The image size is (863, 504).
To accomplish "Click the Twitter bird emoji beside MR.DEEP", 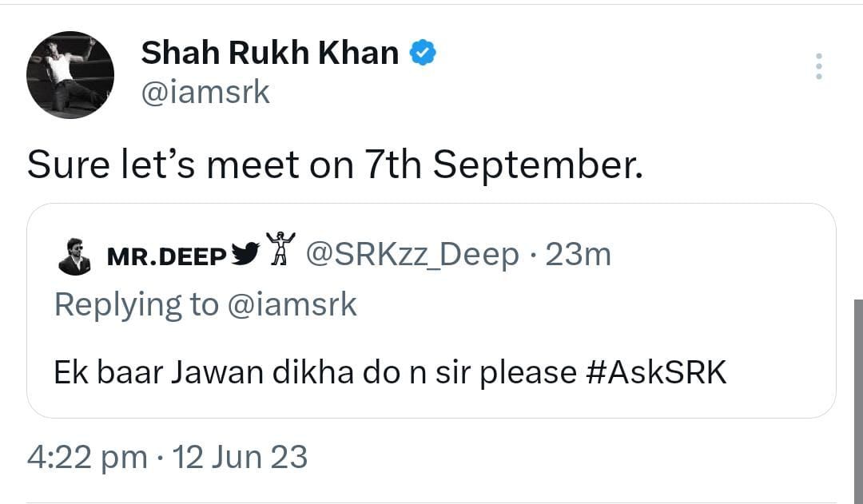I will click(x=245, y=254).
